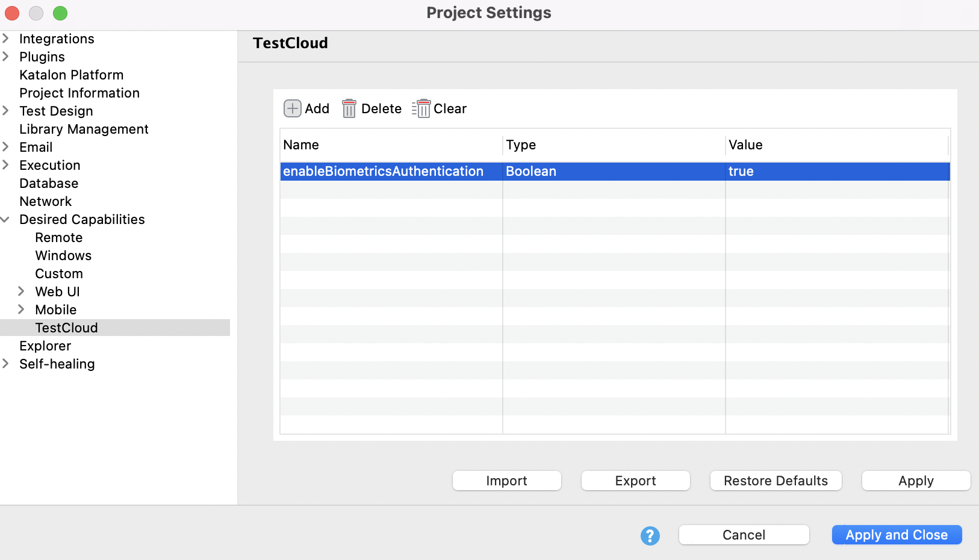979x560 pixels.
Task: Select Katalon Platform in the sidebar
Action: pyautogui.click(x=72, y=75)
